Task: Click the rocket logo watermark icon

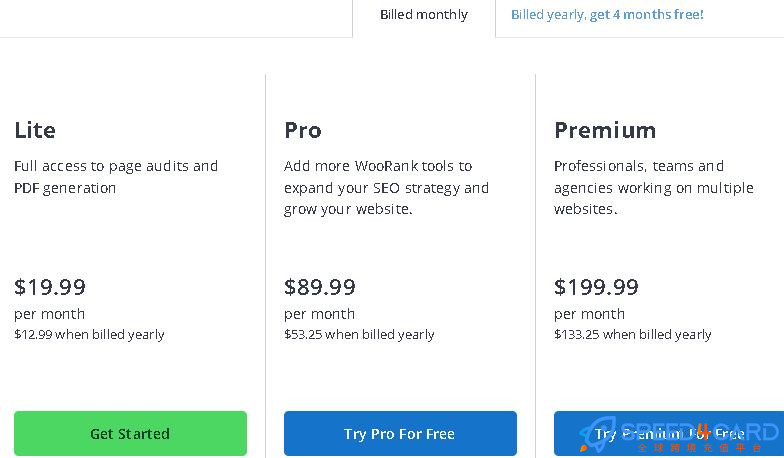Action: click(x=596, y=433)
